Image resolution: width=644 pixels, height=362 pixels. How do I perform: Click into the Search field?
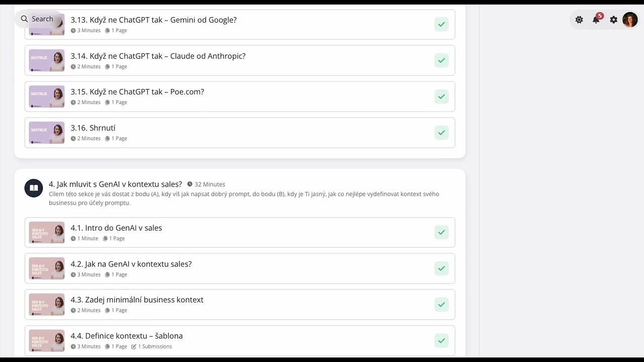[38, 19]
